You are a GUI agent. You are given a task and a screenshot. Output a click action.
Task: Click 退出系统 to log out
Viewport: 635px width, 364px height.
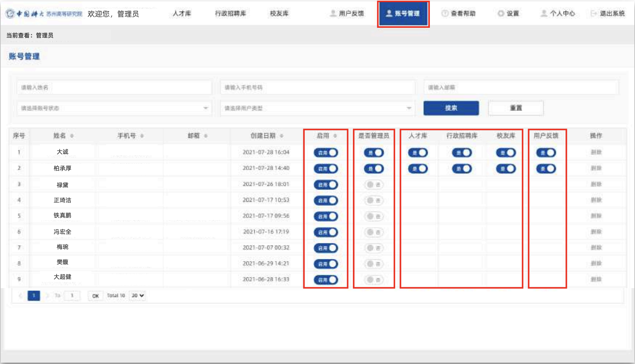tap(608, 13)
